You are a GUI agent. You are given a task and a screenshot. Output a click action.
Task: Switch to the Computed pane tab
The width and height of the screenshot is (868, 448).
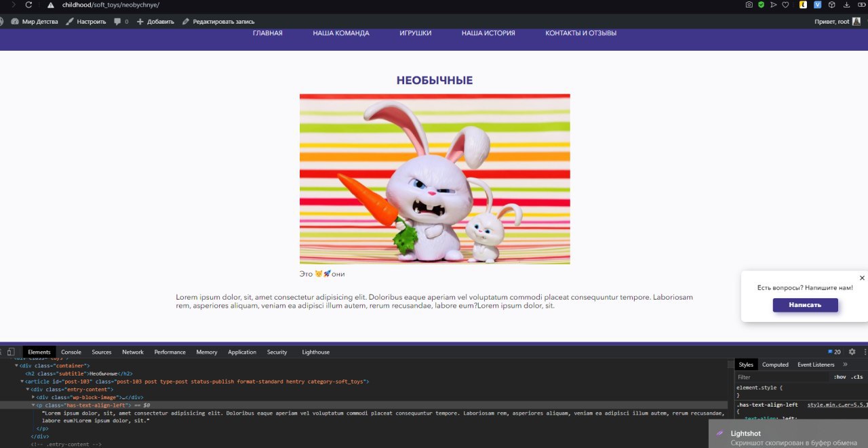[x=775, y=365]
